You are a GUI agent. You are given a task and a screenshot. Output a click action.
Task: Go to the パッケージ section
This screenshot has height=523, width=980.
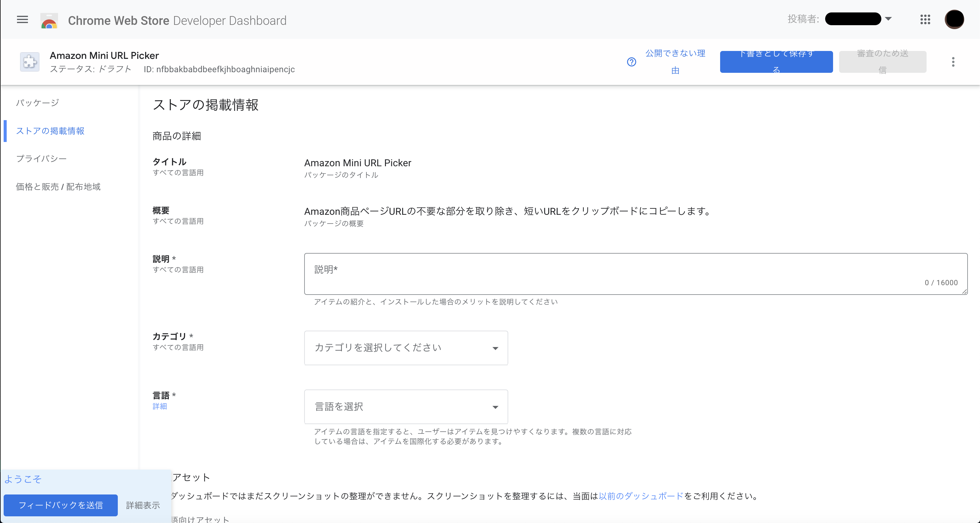[x=37, y=103]
